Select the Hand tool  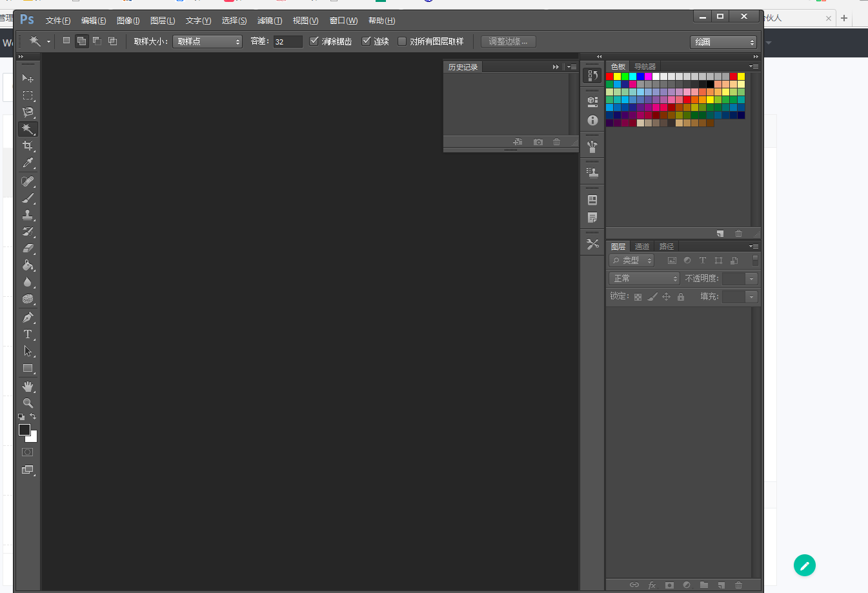[x=28, y=387]
